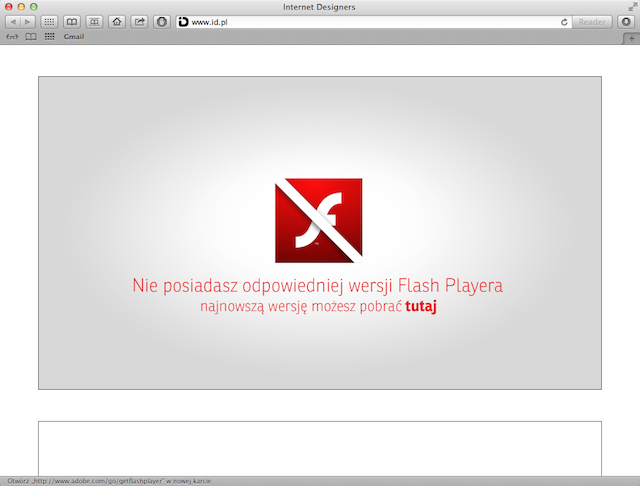Focus the www.id.pl address field

(x=373, y=22)
